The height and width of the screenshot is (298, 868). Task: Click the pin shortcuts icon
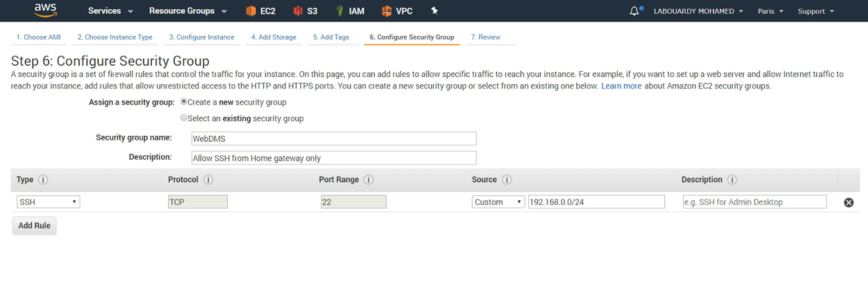tap(434, 11)
